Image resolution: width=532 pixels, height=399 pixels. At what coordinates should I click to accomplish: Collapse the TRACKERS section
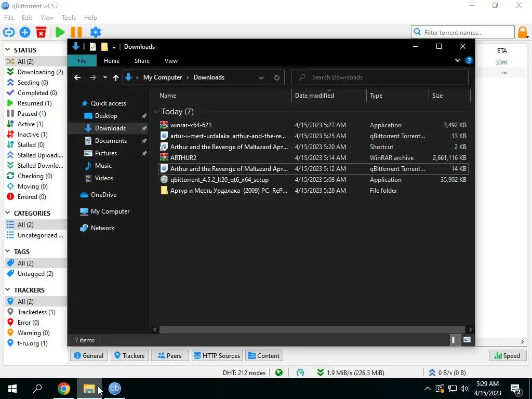7,290
